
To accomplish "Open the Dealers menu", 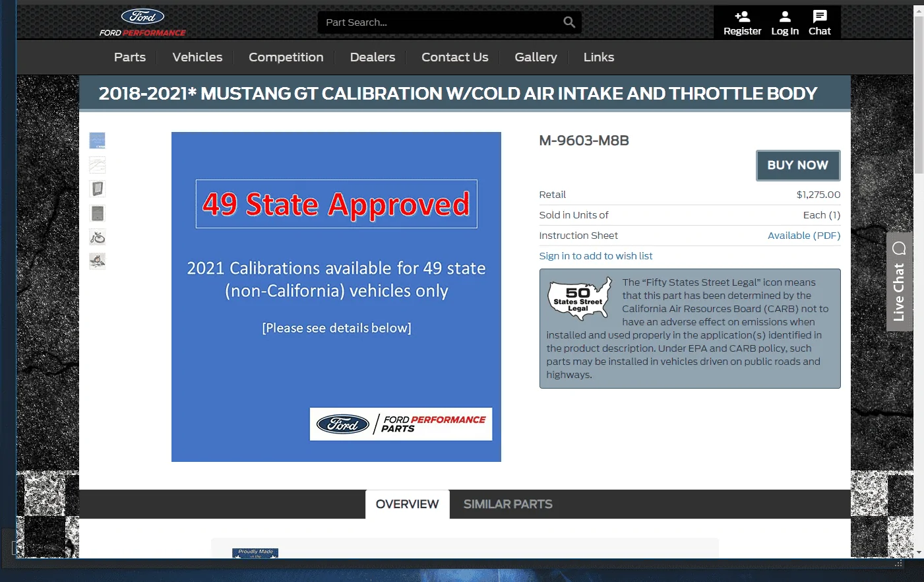I will click(373, 57).
